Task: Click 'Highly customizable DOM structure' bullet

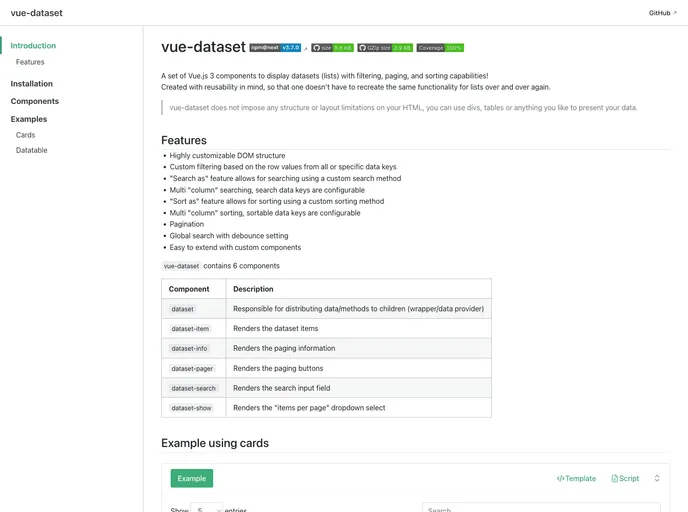Action: 227,156
